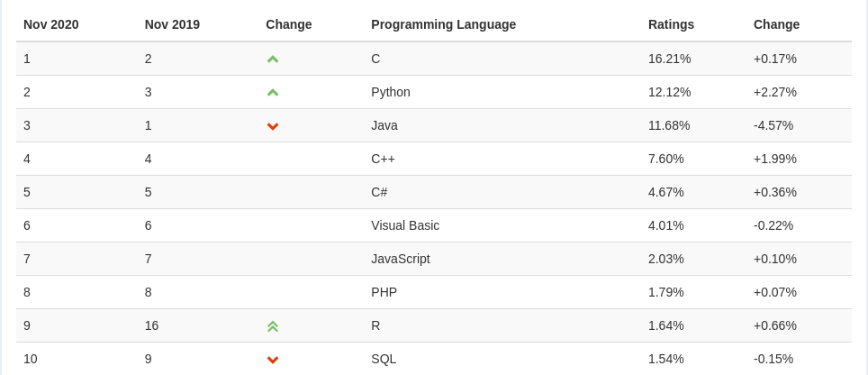868x375 pixels.
Task: Select the Nov 2019 column header
Action: pyautogui.click(x=172, y=24)
